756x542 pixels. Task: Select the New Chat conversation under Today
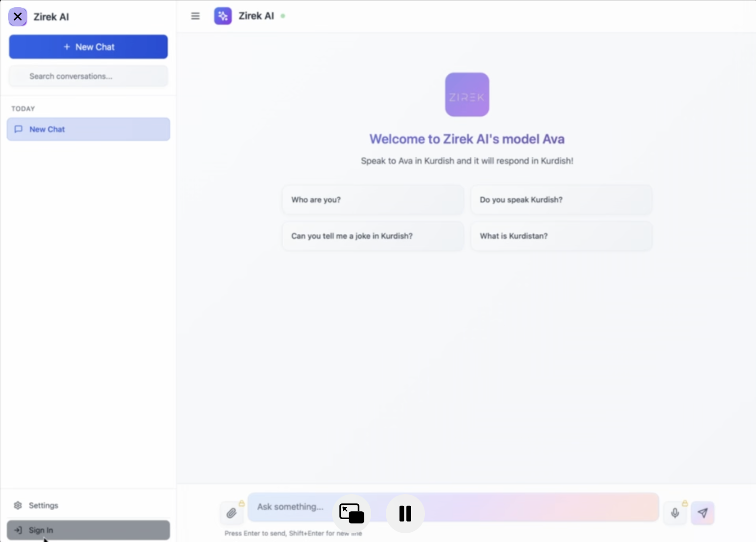[88, 129]
